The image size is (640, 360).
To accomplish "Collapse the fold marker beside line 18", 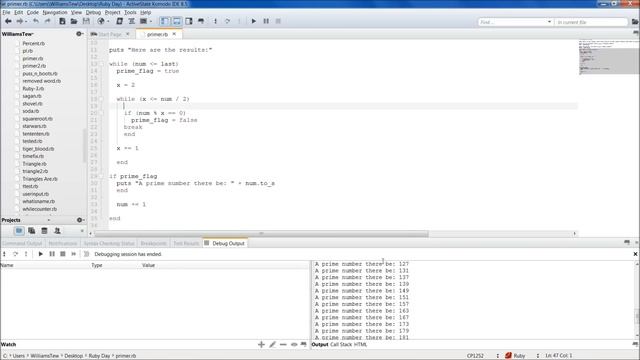I will coord(102,99).
